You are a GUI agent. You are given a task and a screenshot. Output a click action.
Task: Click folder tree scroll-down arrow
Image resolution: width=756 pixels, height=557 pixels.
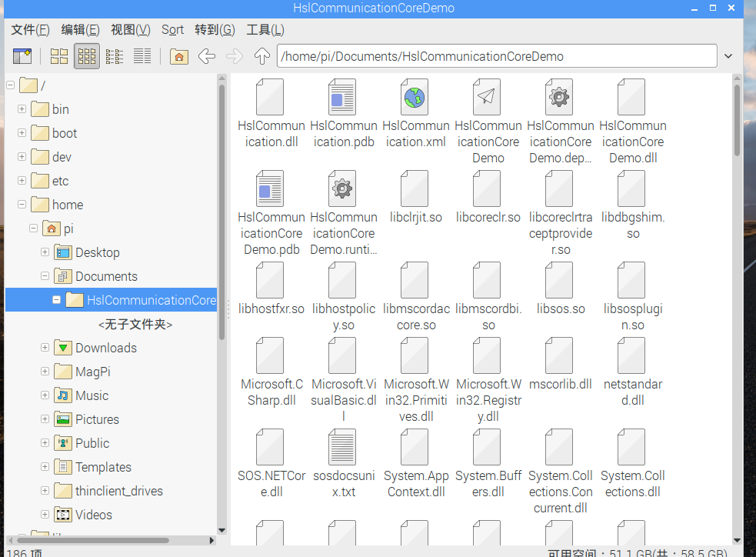tap(221, 530)
